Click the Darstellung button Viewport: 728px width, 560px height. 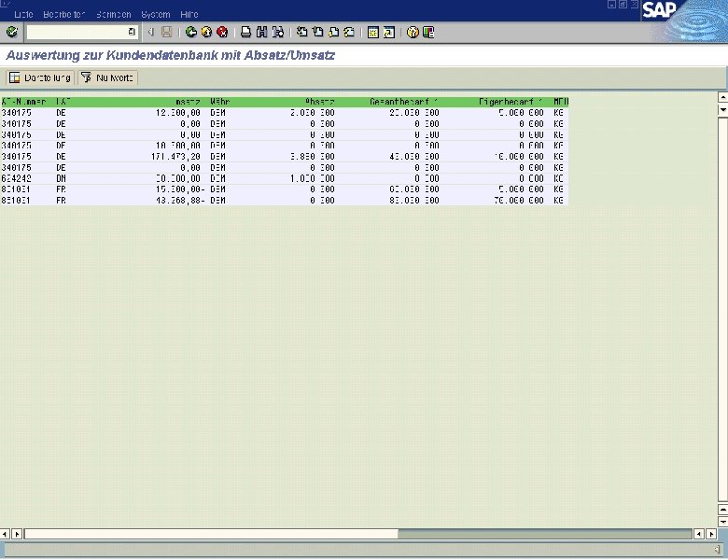(x=40, y=77)
